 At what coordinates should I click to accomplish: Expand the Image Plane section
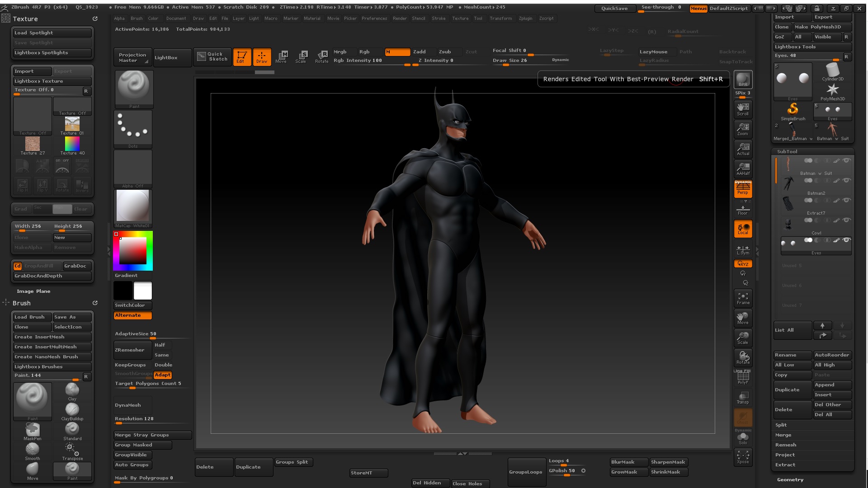tap(33, 291)
